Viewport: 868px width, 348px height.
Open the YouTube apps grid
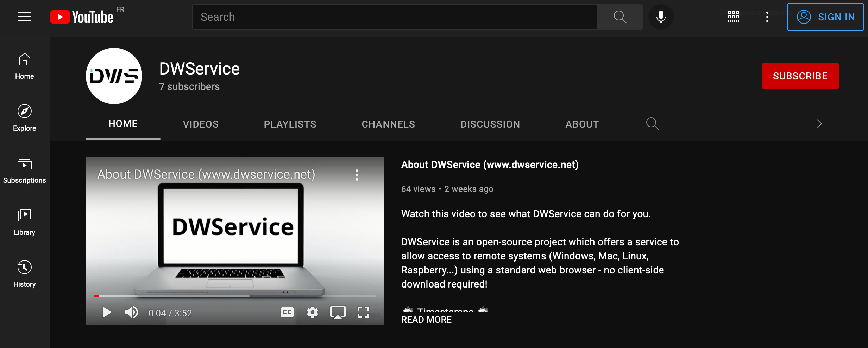coord(734,17)
